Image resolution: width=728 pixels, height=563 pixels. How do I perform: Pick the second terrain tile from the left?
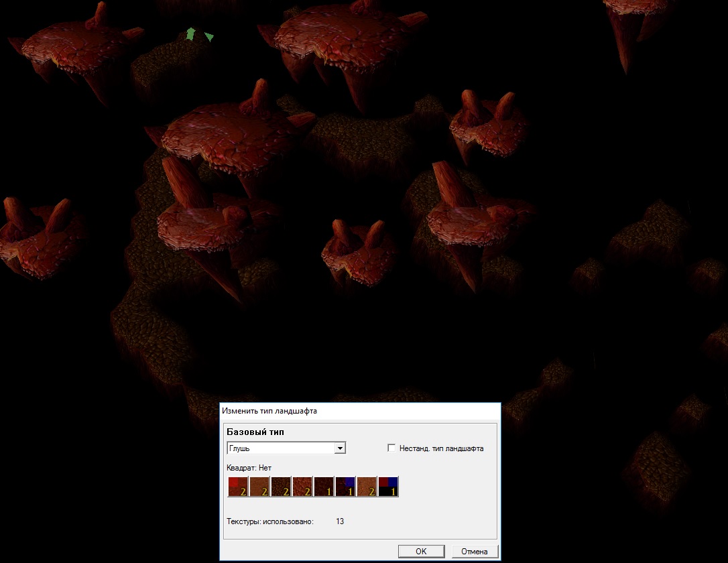tap(259, 487)
